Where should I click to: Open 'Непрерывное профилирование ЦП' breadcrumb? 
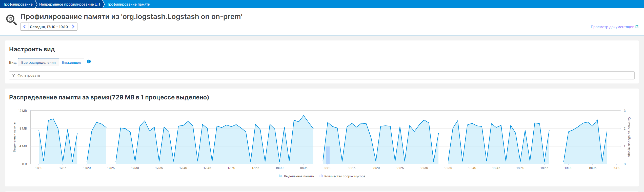[69, 4]
